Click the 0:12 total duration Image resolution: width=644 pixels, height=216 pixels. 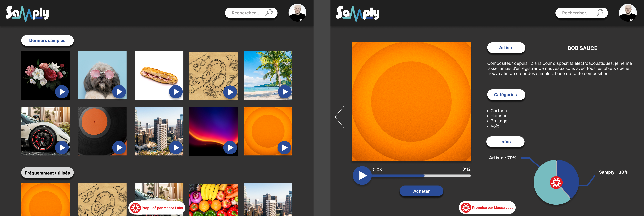coord(466,169)
